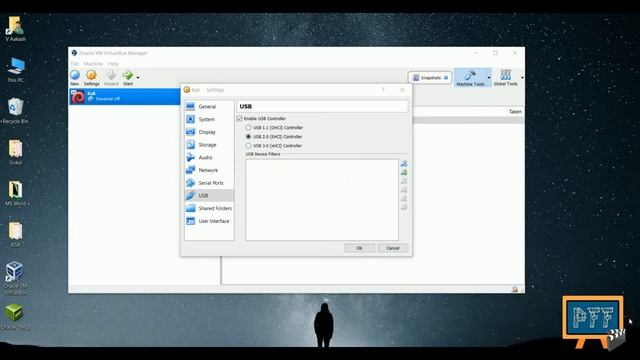Select USB 3.0 (xHCI) Controller

click(248, 145)
